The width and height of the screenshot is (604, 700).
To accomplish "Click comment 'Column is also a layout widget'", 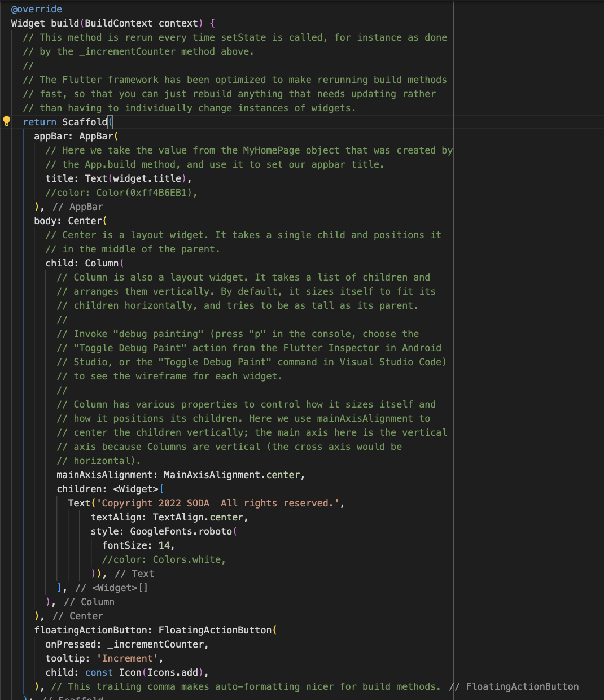I will click(x=161, y=277).
